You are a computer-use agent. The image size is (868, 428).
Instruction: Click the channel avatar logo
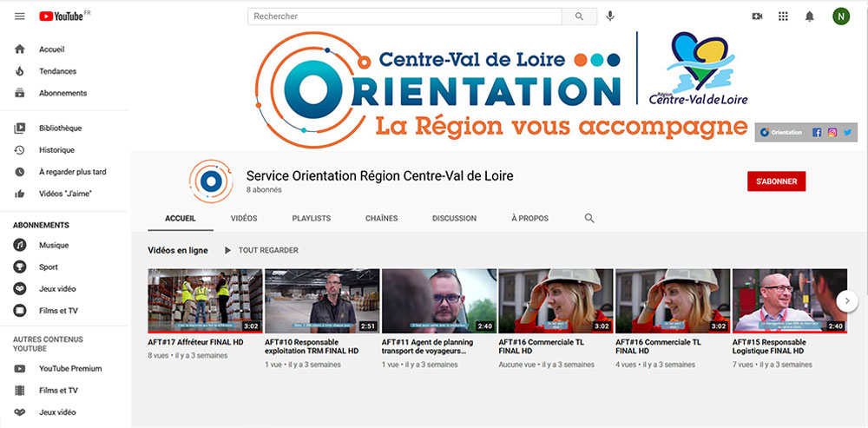210,181
